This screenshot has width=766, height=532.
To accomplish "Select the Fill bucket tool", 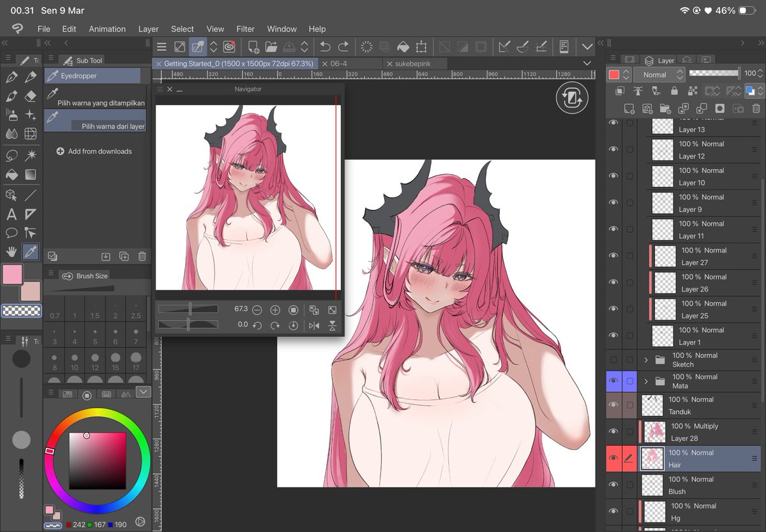I will [11, 174].
